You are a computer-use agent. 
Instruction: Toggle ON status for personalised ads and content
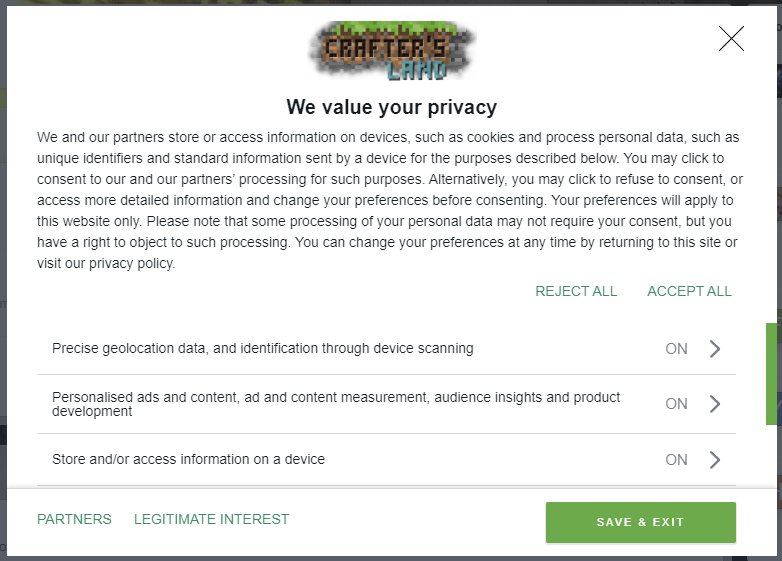click(677, 404)
